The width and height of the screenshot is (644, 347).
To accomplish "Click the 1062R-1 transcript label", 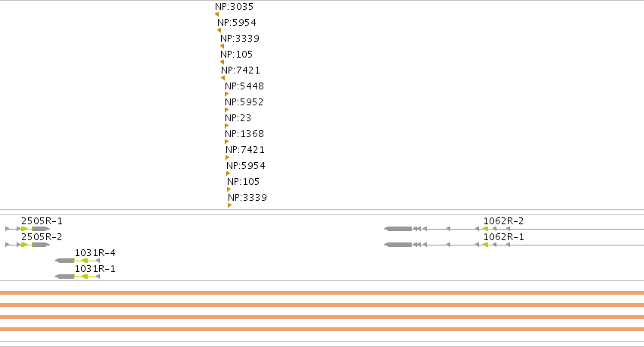I will point(503,237).
